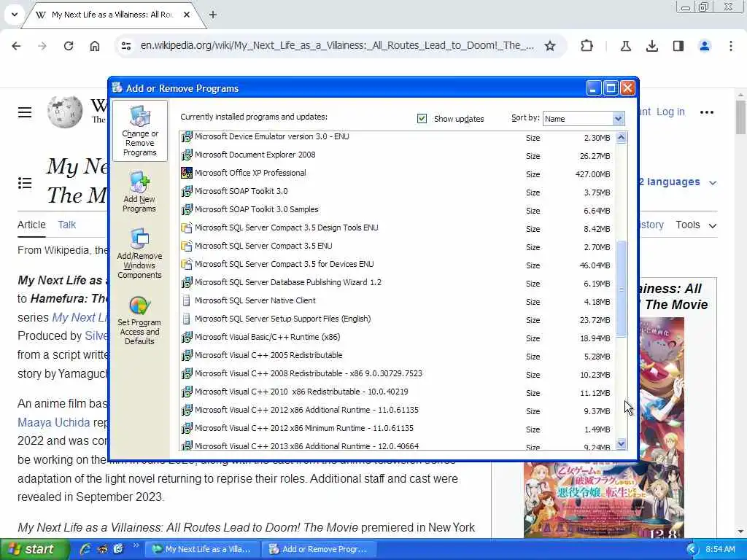Toggle Wikipedia table of contents icon
Image resolution: width=747 pixels, height=560 pixels.
(25, 183)
